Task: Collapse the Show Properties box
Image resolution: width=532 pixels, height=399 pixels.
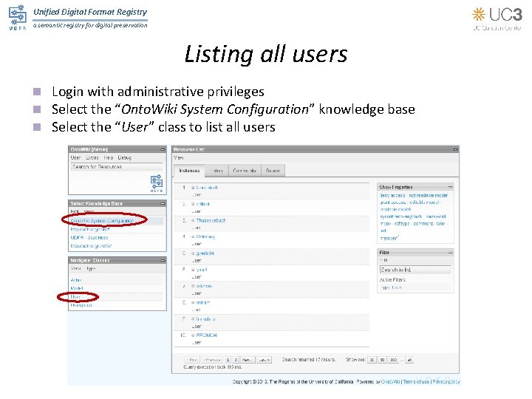Action: click(x=450, y=187)
